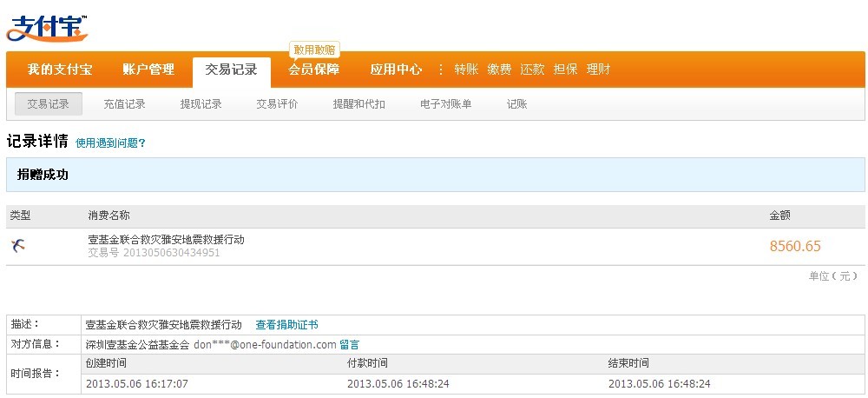Click the 使用遇到问题? help link
Screen dimensions: 868x398
tap(110, 143)
